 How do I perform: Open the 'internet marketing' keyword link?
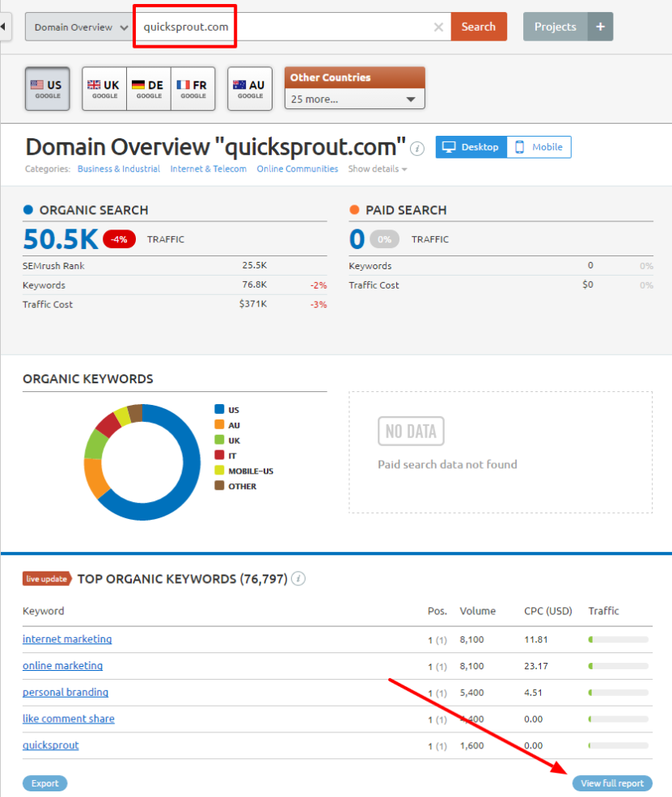pyautogui.click(x=67, y=639)
